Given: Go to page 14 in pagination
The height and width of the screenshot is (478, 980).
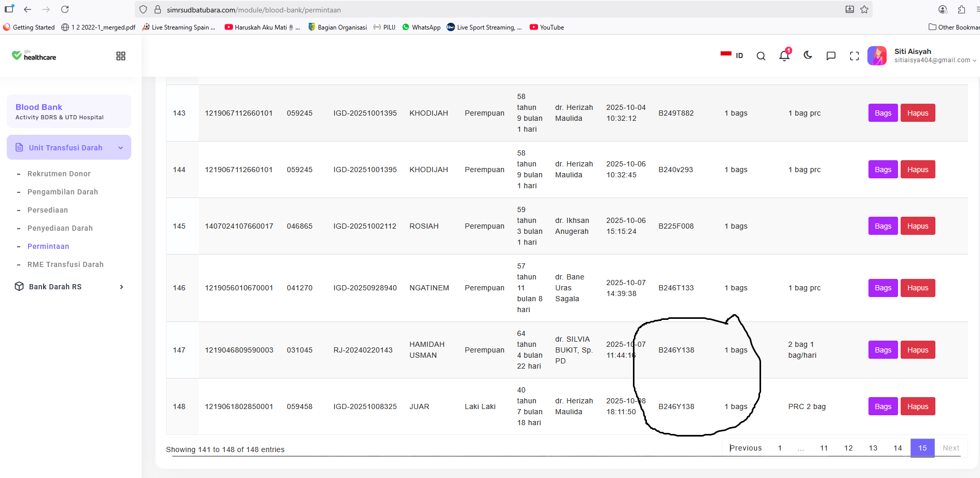Looking at the screenshot, I should pyautogui.click(x=898, y=448).
